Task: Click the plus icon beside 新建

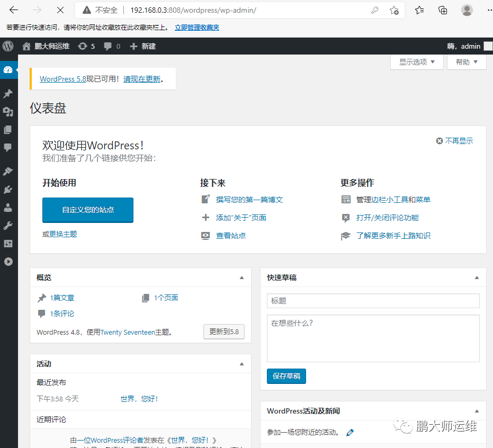Action: coord(133,47)
